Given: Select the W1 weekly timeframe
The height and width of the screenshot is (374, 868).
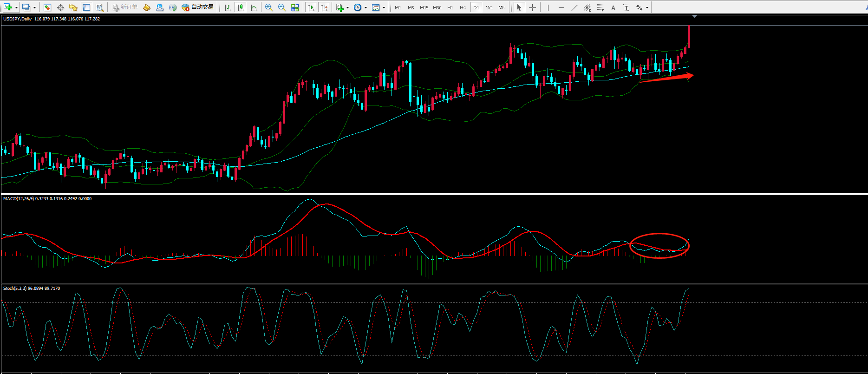Looking at the screenshot, I should 489,7.
